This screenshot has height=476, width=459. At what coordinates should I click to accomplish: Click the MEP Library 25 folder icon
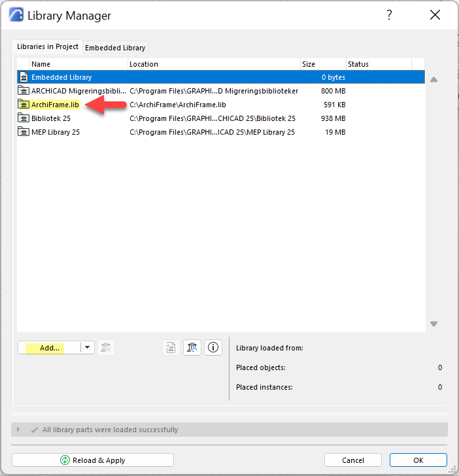24,132
